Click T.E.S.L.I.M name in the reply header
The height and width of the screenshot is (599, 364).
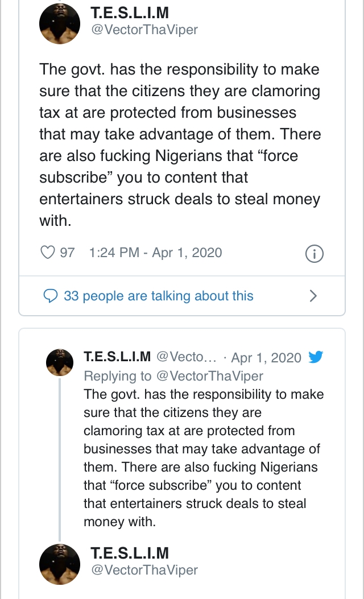pos(117,357)
